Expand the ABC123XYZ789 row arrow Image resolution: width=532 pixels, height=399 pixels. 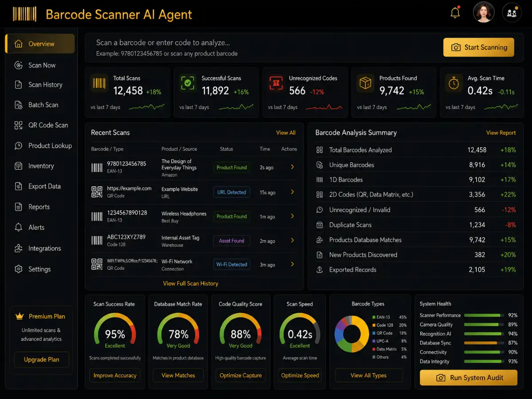(292, 240)
